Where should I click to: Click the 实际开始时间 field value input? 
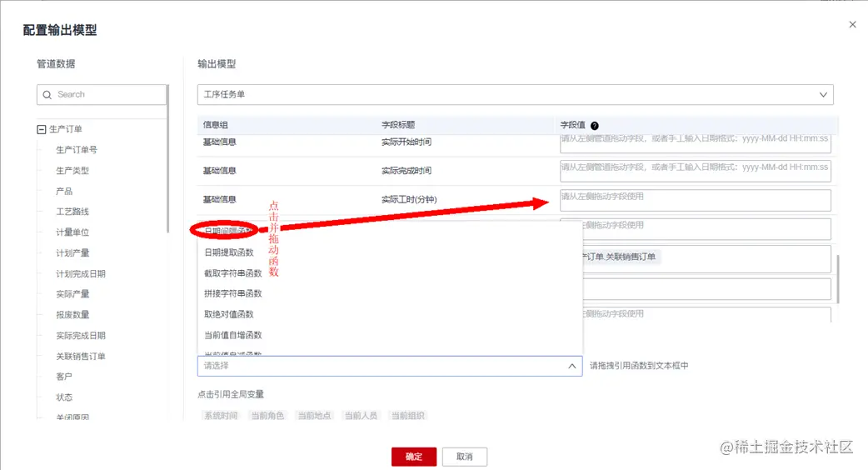point(696,142)
